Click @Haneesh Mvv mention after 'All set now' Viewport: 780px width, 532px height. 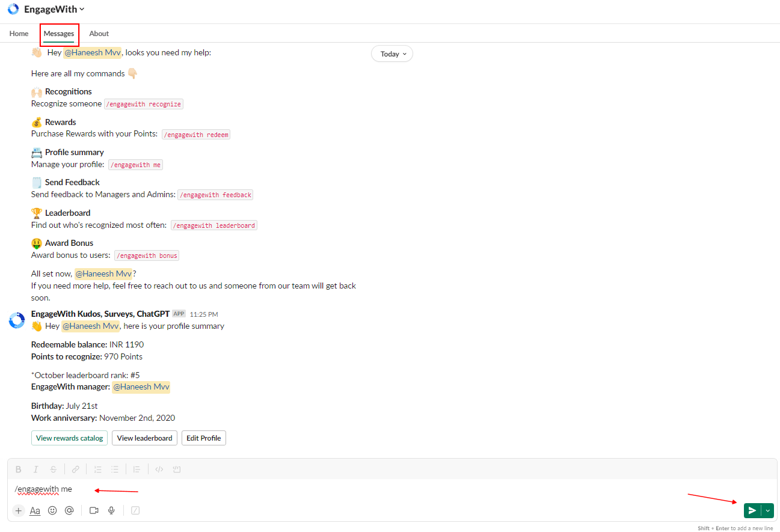tap(103, 274)
